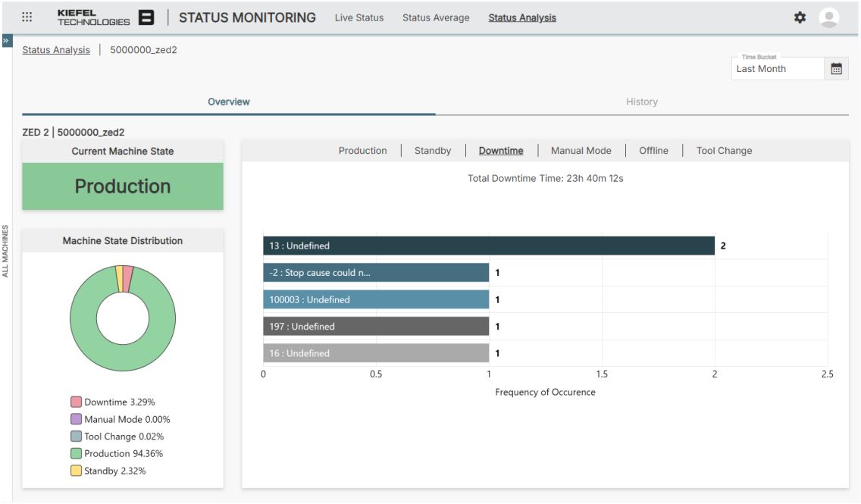This screenshot has height=504, width=861.
Task: Click the Kiefel Technologies logo
Action: coord(105,17)
